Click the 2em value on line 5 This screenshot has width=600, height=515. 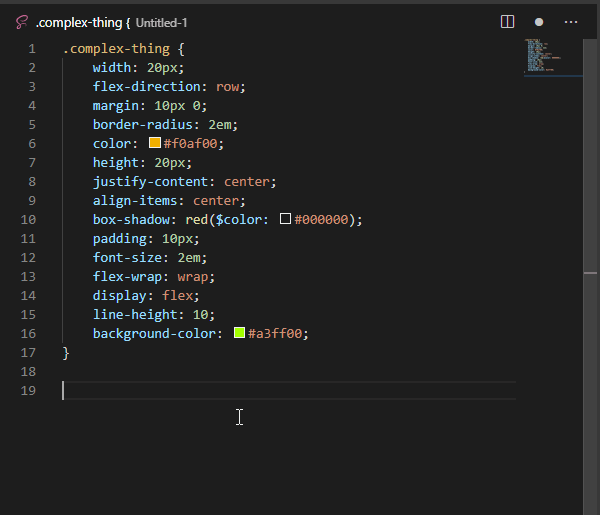(220, 125)
